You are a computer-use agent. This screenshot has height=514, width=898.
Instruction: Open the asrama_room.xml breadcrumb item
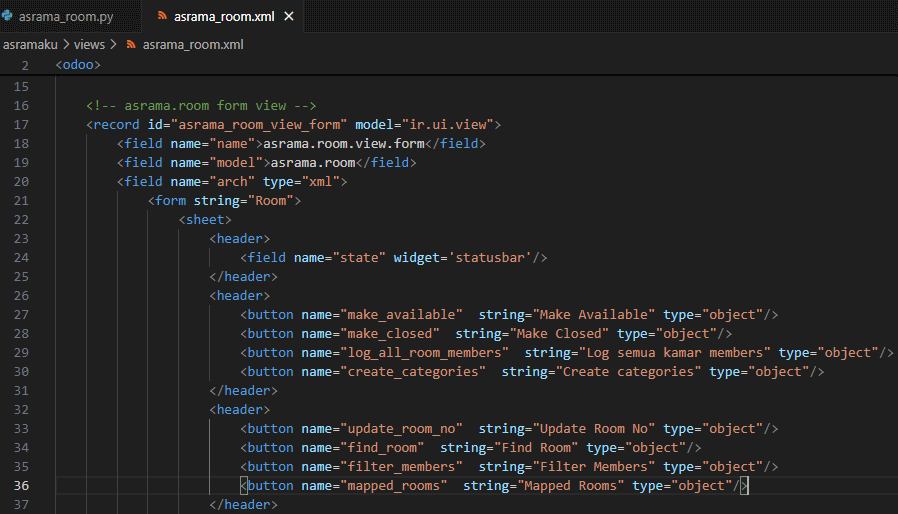tap(193, 44)
